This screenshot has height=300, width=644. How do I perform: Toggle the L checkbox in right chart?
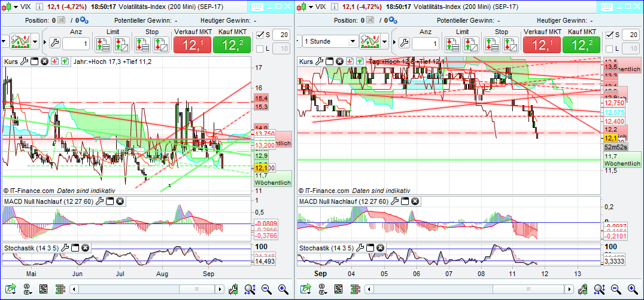point(609,49)
